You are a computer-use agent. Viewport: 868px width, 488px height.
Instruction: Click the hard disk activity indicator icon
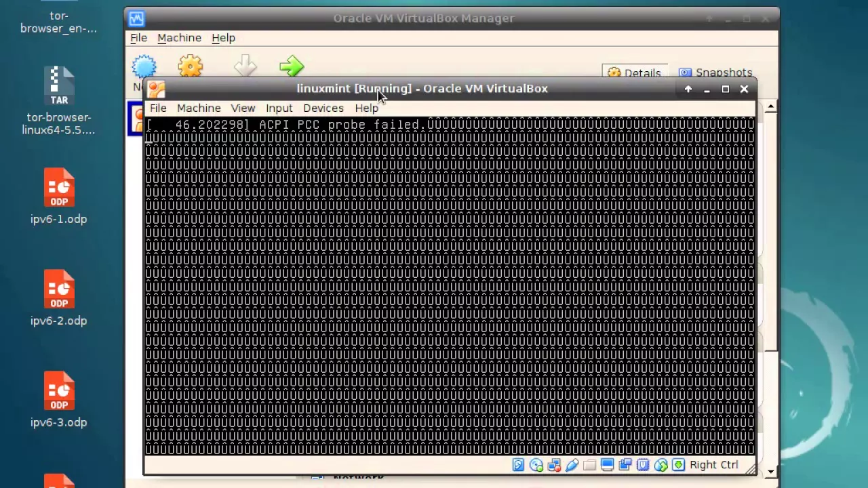[x=518, y=465]
